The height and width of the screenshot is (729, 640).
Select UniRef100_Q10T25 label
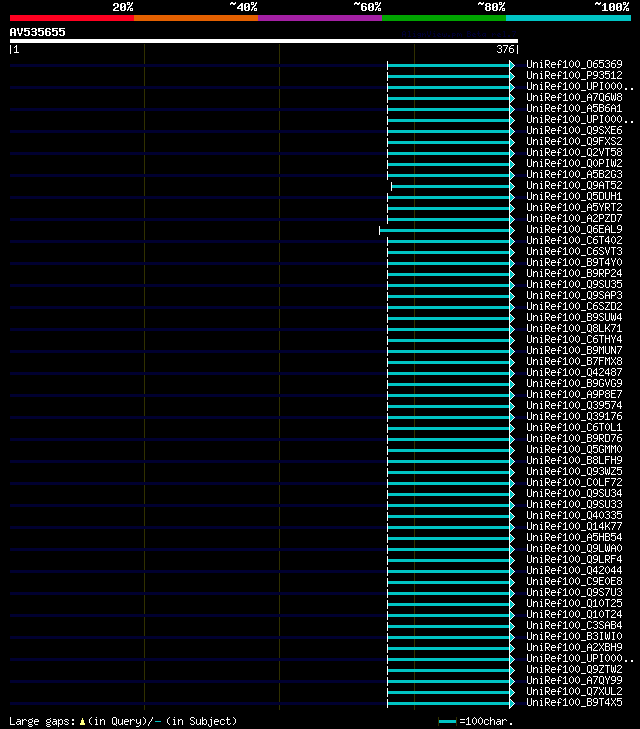(574, 603)
